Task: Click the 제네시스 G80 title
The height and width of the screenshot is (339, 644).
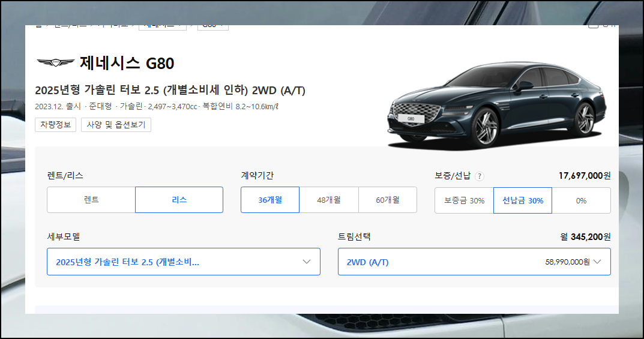Action: pos(127,63)
